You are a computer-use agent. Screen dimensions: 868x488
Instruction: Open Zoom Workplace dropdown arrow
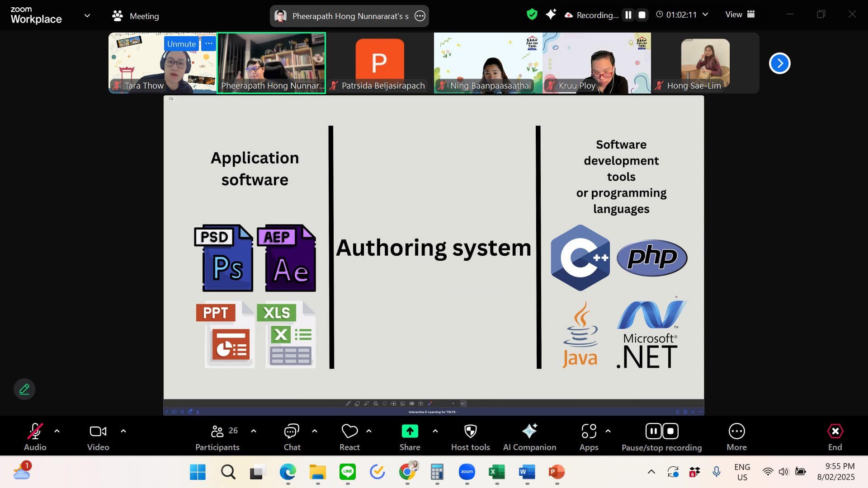pos(87,15)
